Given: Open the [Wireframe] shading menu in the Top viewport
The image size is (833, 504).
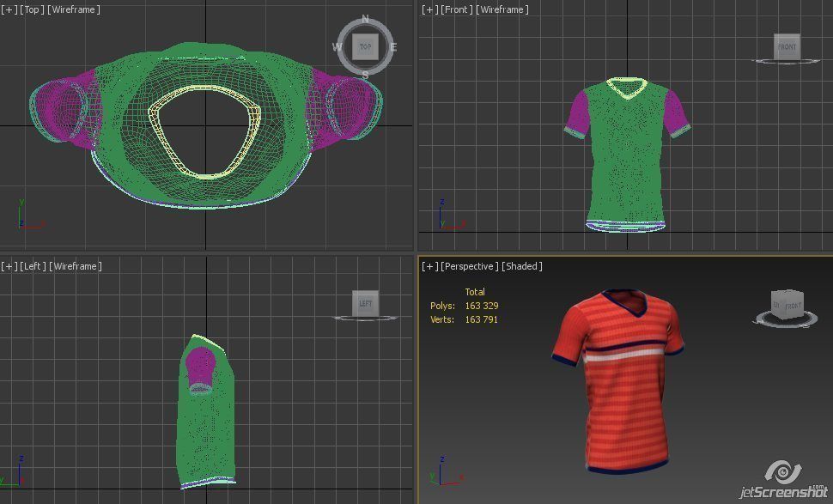Looking at the screenshot, I should coord(73,9).
